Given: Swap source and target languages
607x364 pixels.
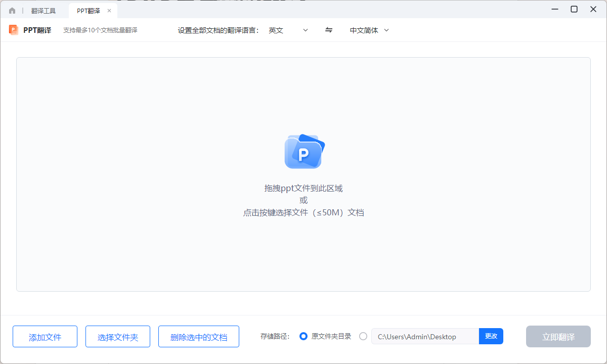Looking at the screenshot, I should click(x=329, y=30).
